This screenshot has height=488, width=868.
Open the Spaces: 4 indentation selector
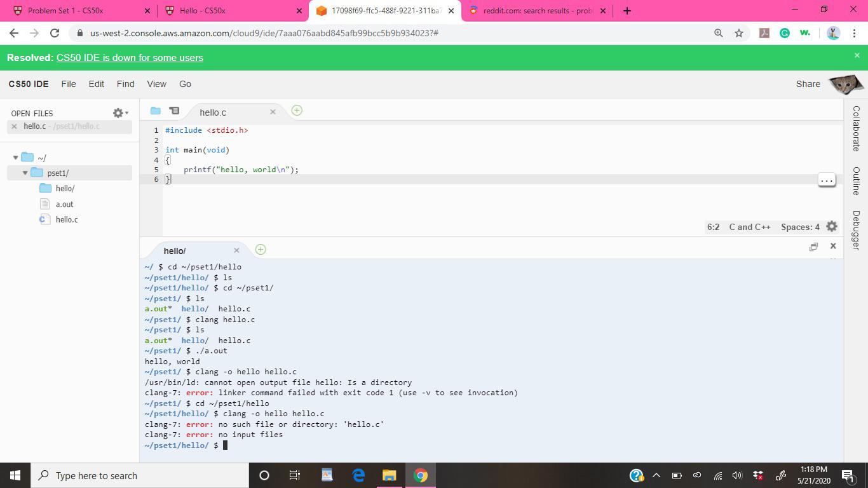coord(800,227)
